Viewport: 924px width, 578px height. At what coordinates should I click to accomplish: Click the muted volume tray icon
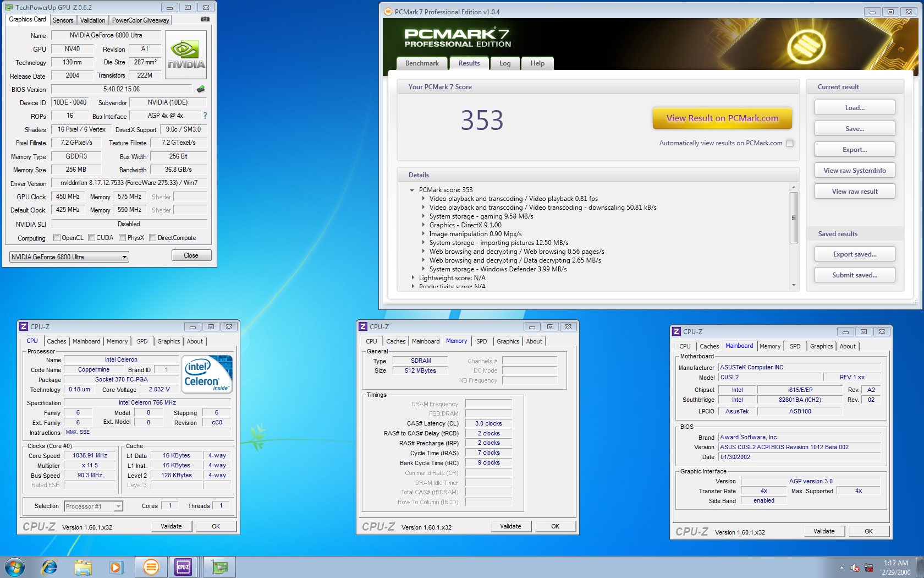[855, 568]
